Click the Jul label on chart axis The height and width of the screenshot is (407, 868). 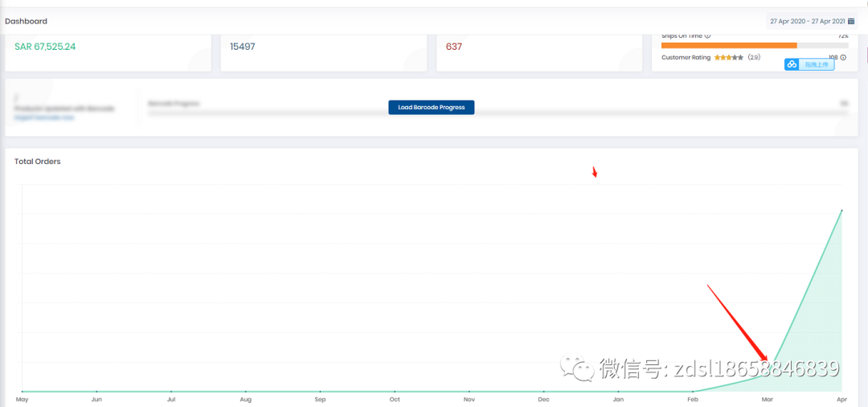click(x=171, y=399)
